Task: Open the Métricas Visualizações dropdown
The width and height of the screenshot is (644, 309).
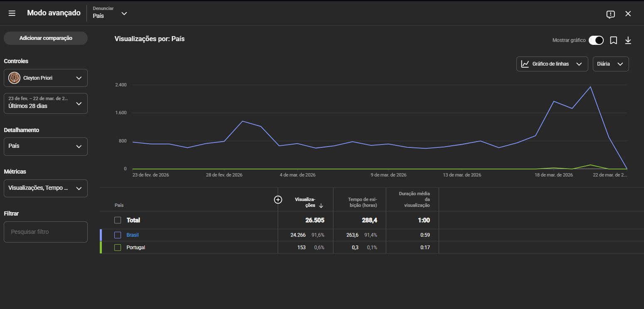Action: (46, 188)
